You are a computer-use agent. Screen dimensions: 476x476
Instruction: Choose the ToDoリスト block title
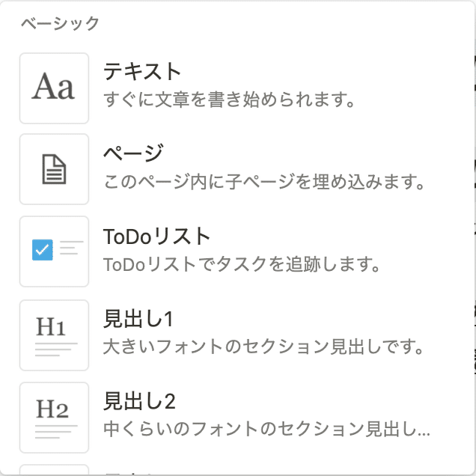pyautogui.click(x=156, y=237)
